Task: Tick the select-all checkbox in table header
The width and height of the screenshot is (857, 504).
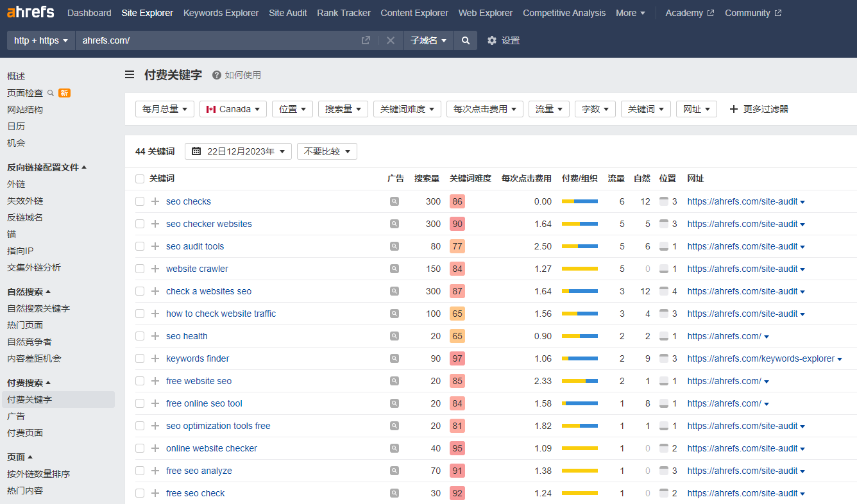Action: pos(140,179)
